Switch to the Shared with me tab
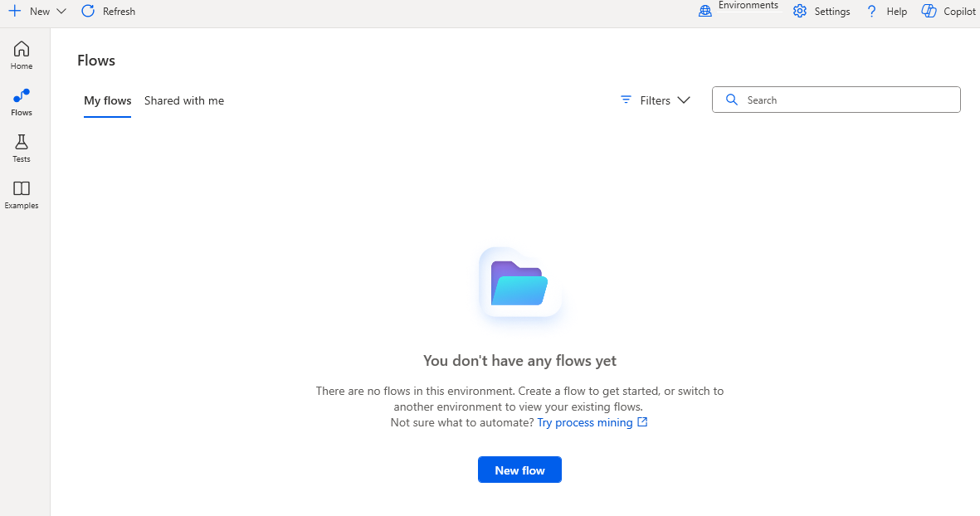 pos(183,100)
